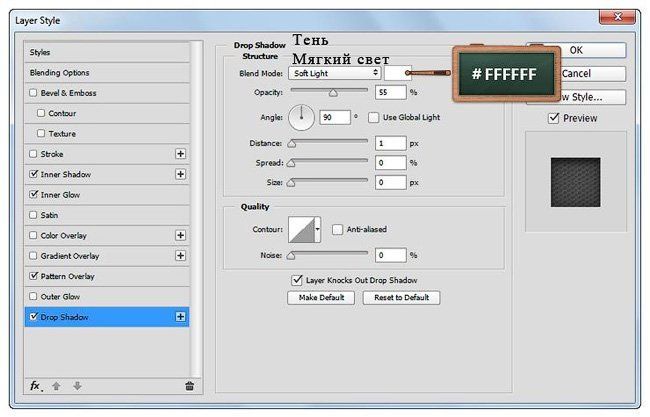
Task: Select the Pattern Overlay effect row
Action: [107, 276]
